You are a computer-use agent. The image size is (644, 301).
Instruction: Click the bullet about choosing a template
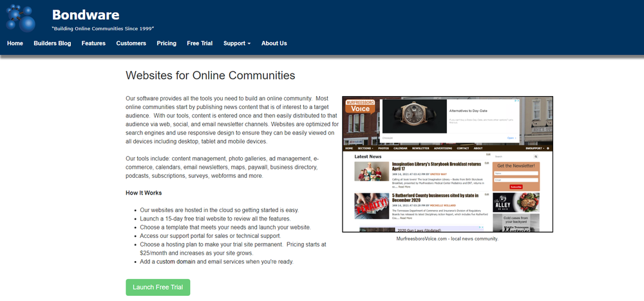(225, 227)
